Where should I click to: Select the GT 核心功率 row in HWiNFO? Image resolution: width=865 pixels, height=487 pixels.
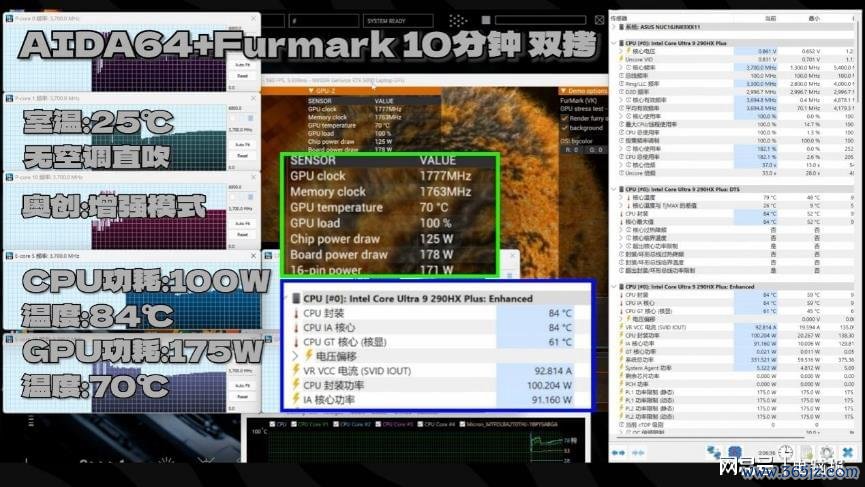pos(736,351)
